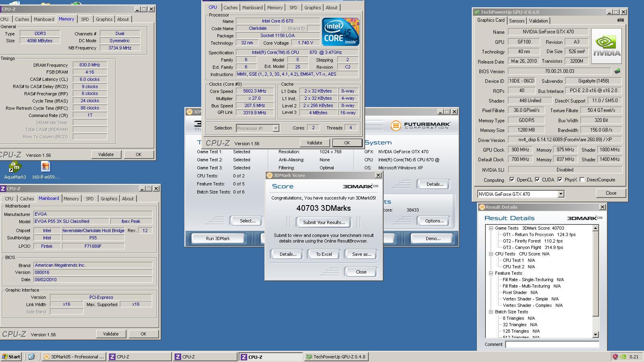Collapse the Feature Tests tree node
Screen dimensions: 644x362
click(491, 273)
